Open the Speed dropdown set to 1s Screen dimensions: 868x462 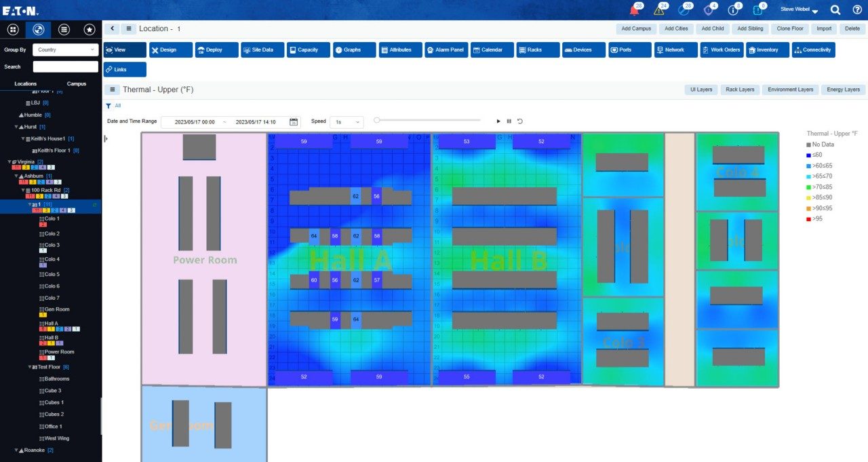tap(347, 122)
